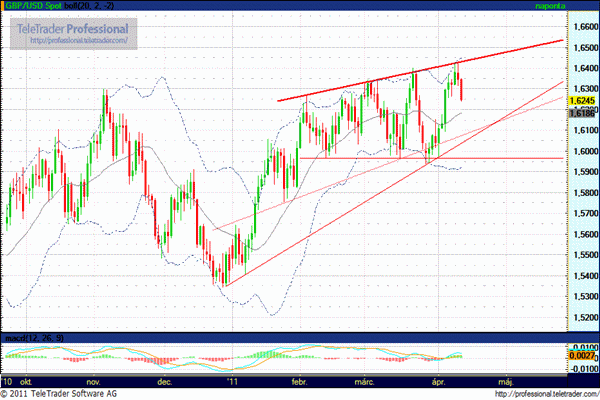This screenshot has height=400, width=600.
Task: Click the current price tag 1,6245
Action: [x=582, y=102]
